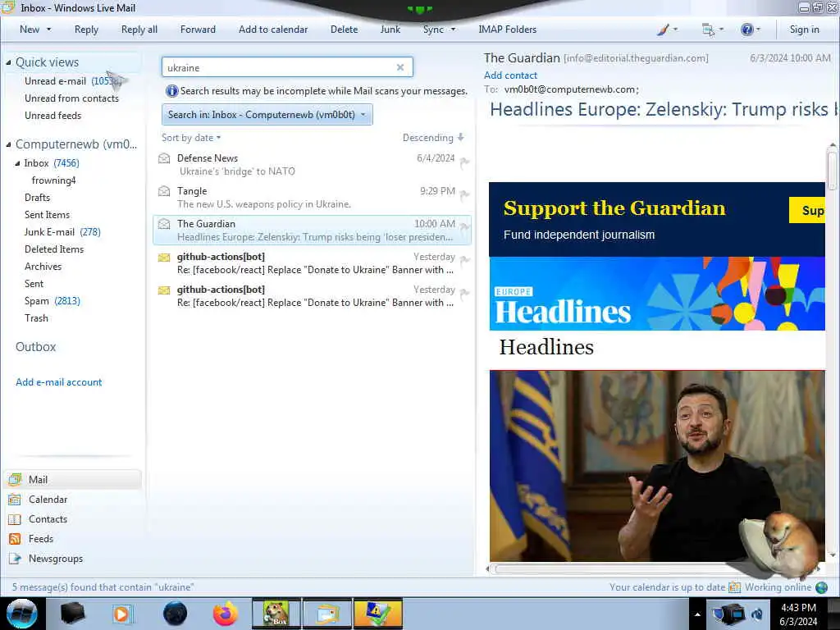Click the Add contact link
This screenshot has width=840, height=630.
(x=510, y=75)
